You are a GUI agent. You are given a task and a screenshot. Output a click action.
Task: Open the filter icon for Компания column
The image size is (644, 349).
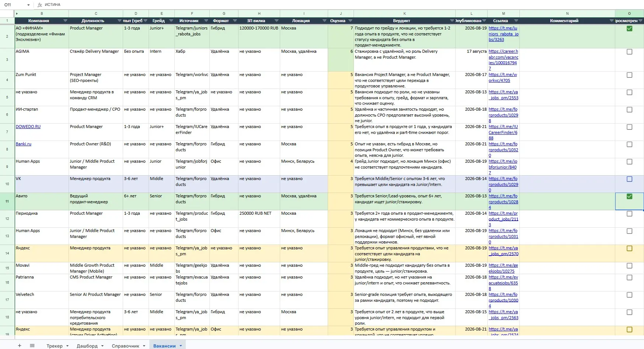[x=65, y=21]
